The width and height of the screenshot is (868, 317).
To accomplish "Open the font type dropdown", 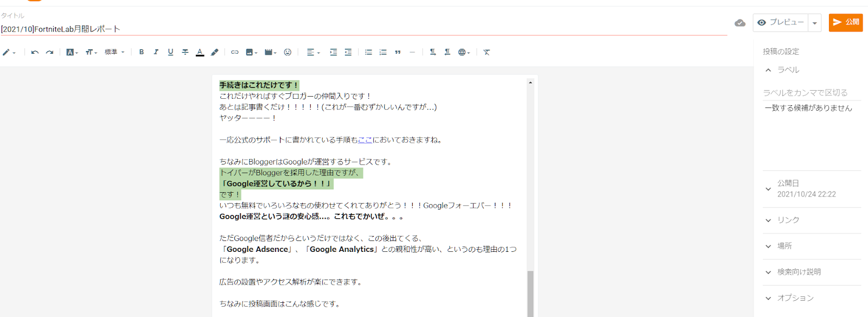I will pos(72,52).
